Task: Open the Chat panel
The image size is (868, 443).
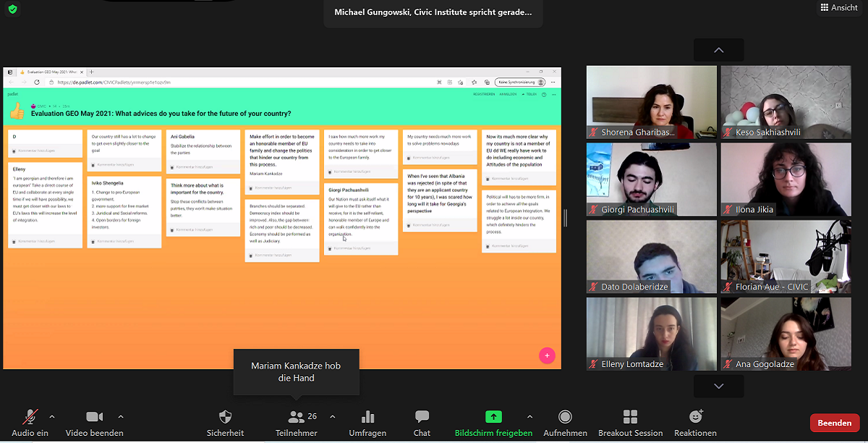Action: click(x=422, y=418)
